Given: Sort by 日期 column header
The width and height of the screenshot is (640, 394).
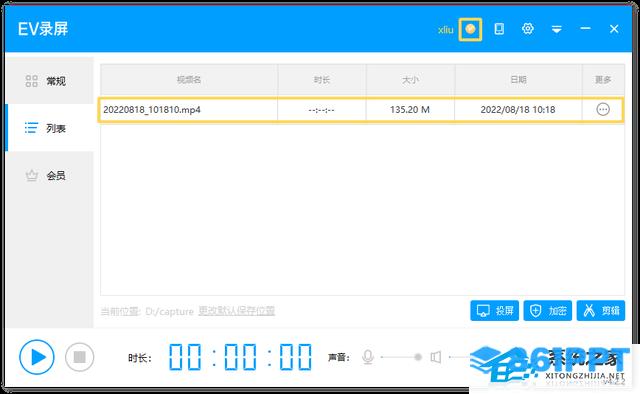Looking at the screenshot, I should coord(518,80).
